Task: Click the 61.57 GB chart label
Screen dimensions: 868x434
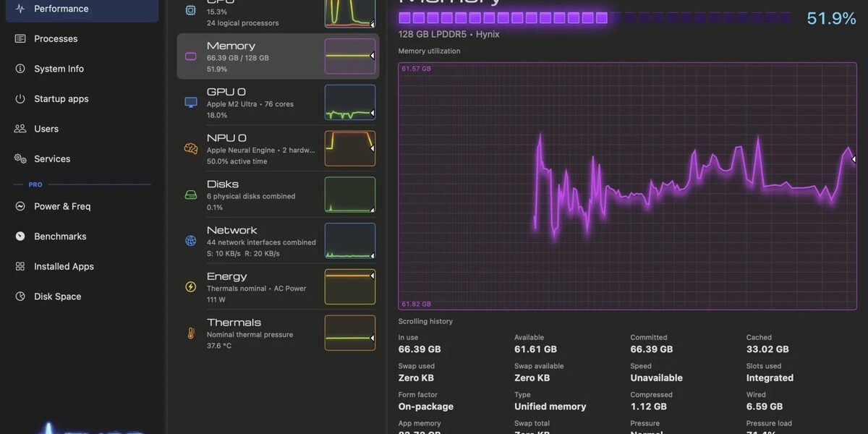Action: pos(417,69)
